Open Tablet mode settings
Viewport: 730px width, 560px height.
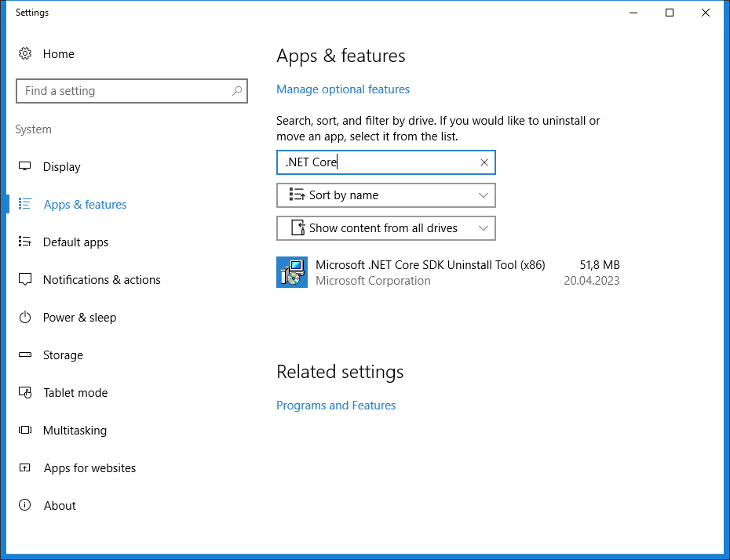(75, 392)
